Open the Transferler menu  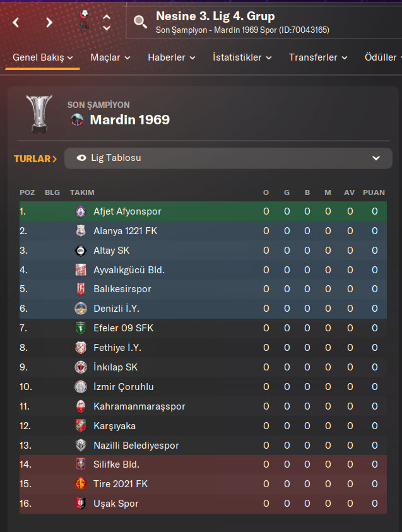click(x=318, y=57)
